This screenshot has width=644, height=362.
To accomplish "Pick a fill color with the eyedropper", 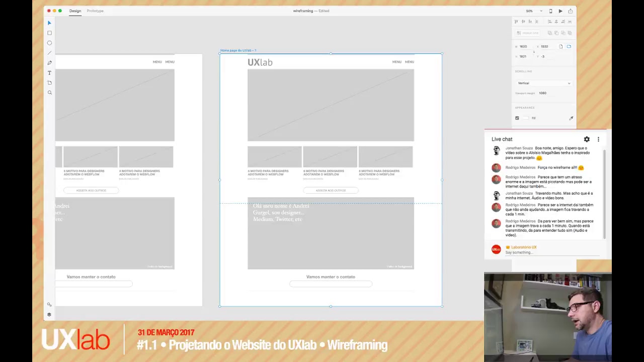I will pyautogui.click(x=571, y=118).
